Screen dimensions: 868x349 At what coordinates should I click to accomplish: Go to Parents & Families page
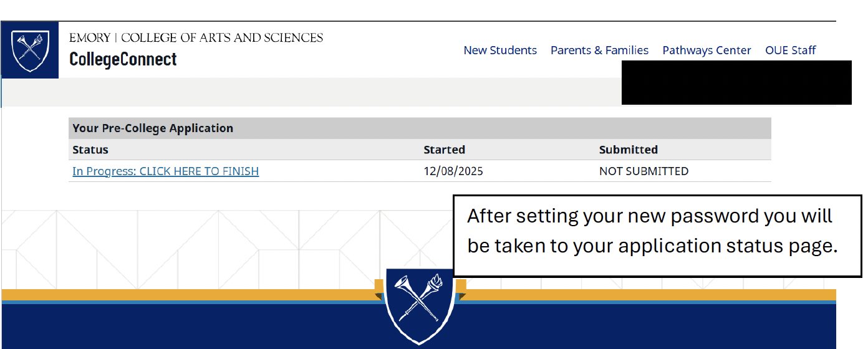599,50
